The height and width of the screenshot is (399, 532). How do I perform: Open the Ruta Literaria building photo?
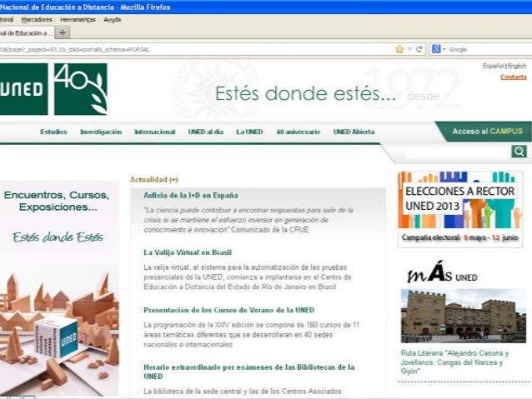(x=463, y=316)
